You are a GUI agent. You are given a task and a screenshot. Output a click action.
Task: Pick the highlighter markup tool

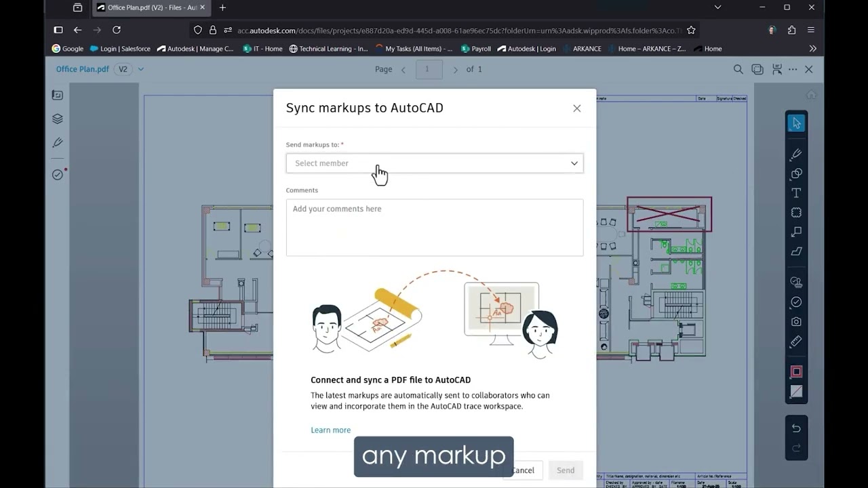[796, 251]
